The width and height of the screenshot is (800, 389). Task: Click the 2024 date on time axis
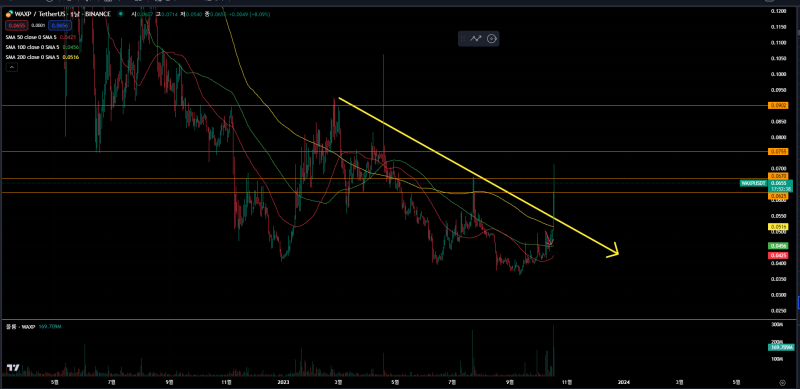(623, 381)
